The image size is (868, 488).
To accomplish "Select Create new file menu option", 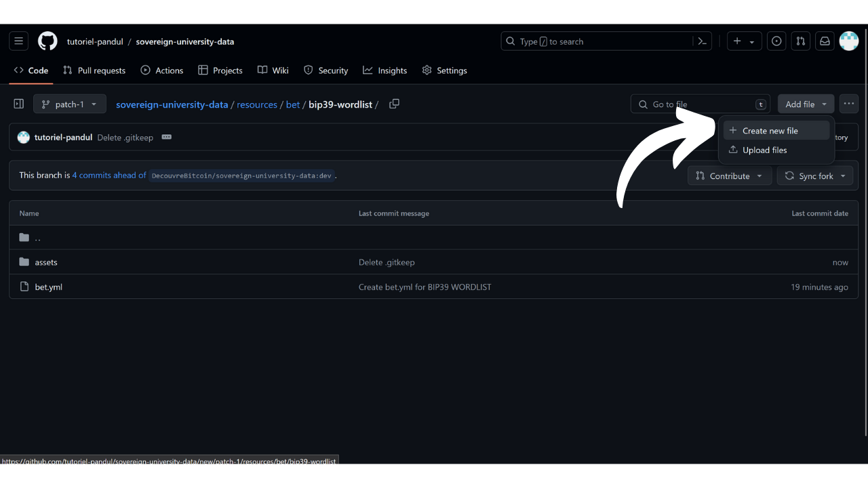I will 770,131.
